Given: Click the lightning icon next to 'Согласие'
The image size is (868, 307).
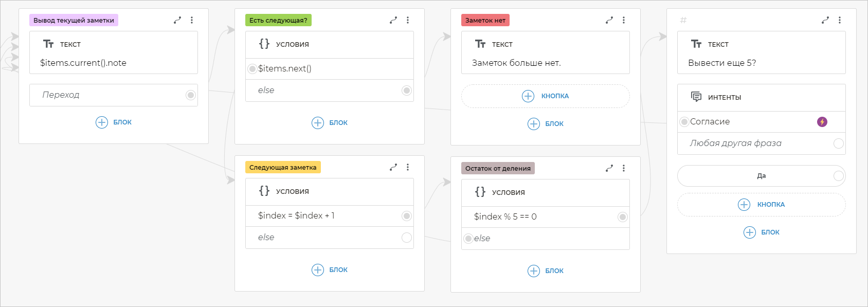Looking at the screenshot, I should click(x=822, y=122).
